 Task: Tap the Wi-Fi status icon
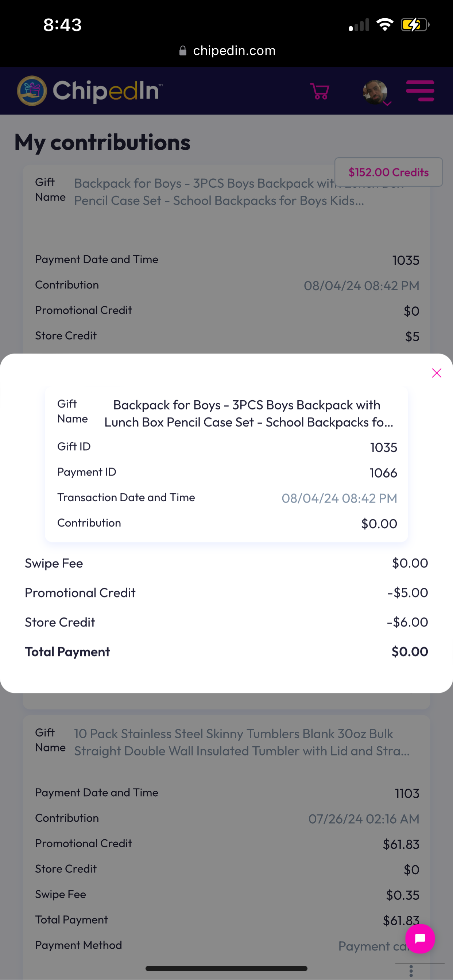384,25
